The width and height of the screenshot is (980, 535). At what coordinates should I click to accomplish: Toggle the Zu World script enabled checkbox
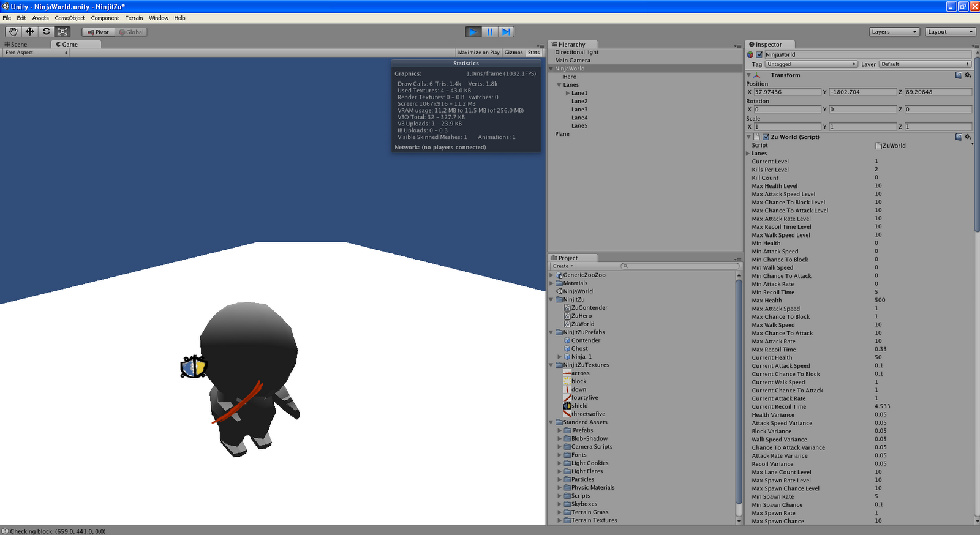(x=766, y=137)
